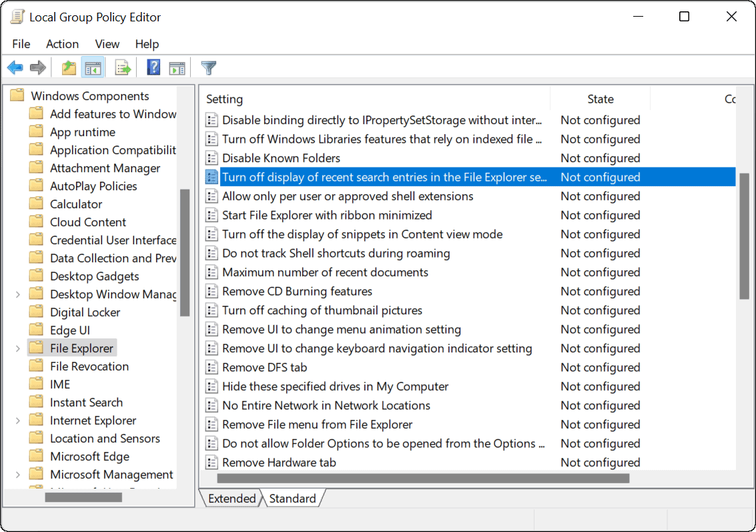This screenshot has width=756, height=532.
Task: Click the Filter toolbar icon
Action: click(x=208, y=67)
